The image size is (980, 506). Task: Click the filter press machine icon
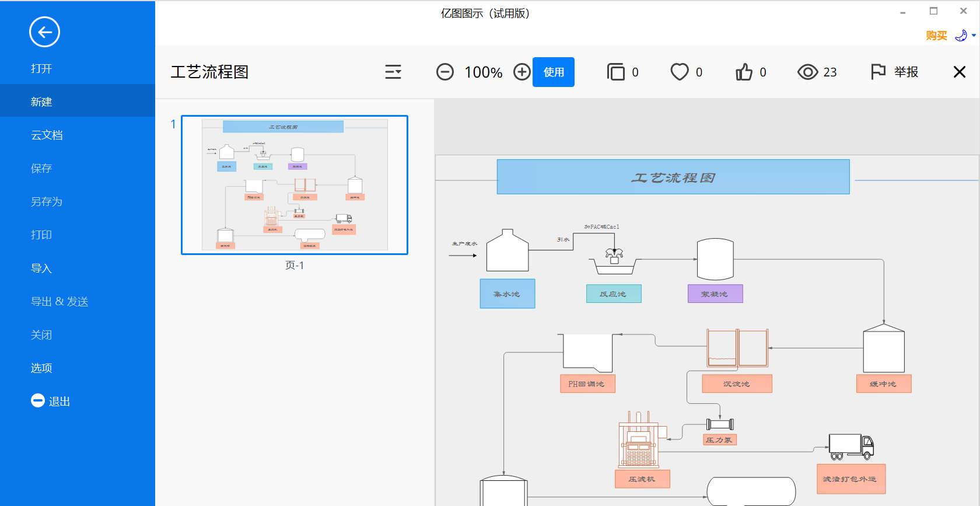pos(642,439)
